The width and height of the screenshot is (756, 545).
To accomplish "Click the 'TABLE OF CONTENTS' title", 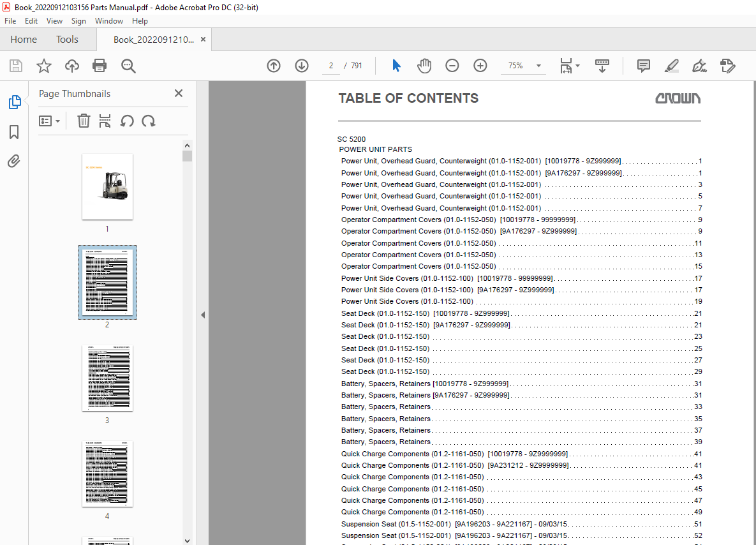I will pyautogui.click(x=408, y=98).
